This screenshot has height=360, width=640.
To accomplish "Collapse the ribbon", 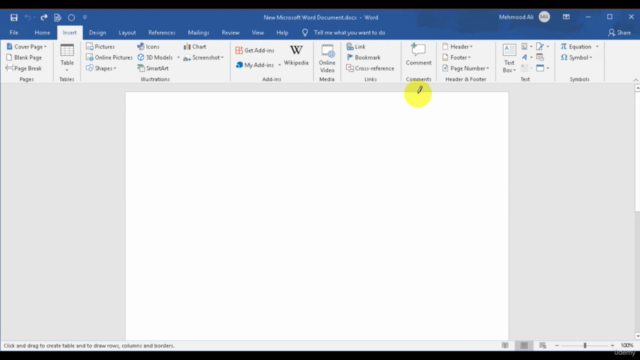I will [636, 80].
